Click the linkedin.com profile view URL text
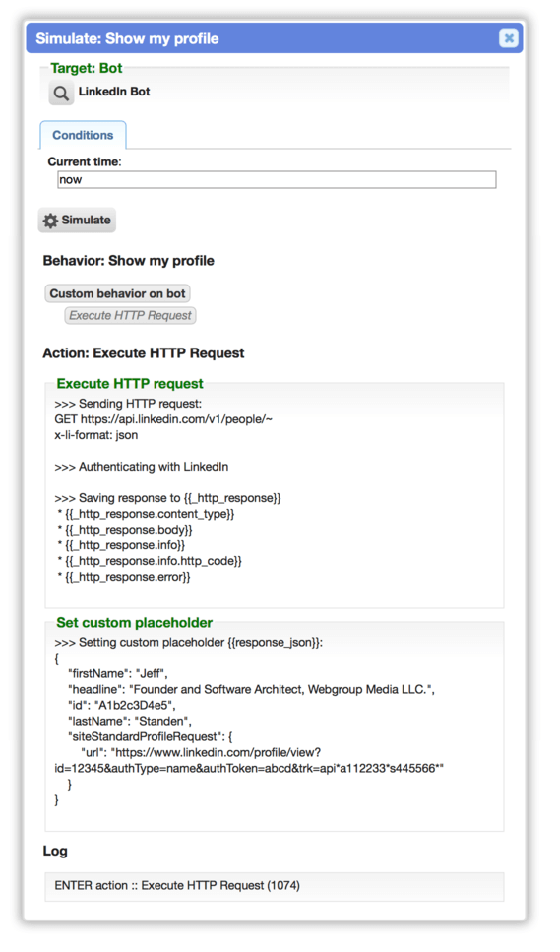Image resolution: width=560 pixels, height=952 pixels. tap(249, 761)
